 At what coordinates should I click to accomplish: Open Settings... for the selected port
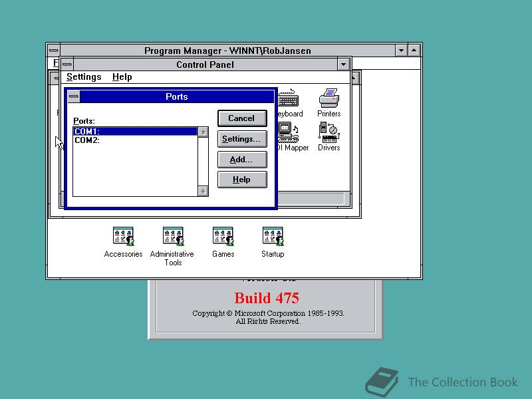click(242, 139)
